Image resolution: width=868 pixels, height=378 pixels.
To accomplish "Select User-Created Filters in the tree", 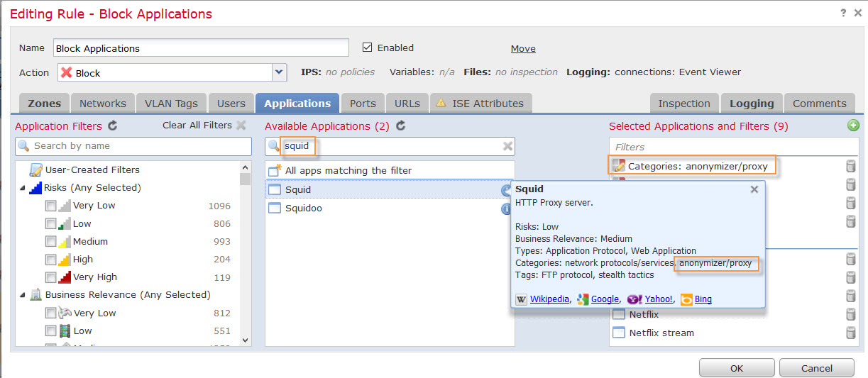I will (x=92, y=169).
